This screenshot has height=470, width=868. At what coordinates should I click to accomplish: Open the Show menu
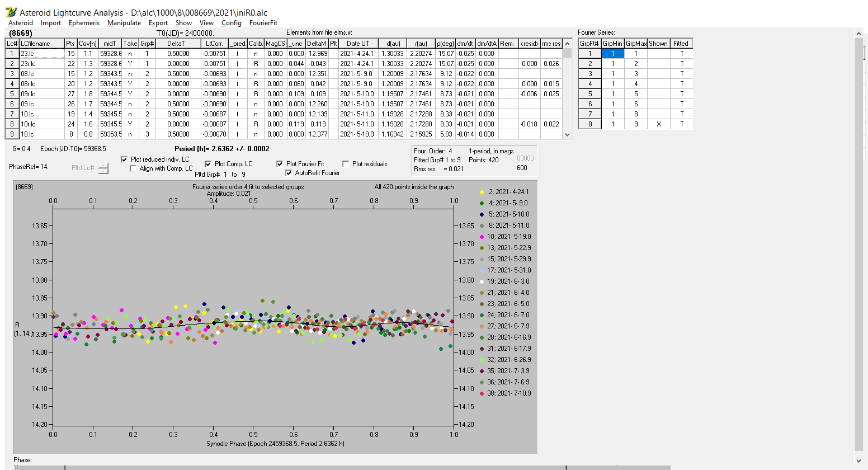click(183, 23)
